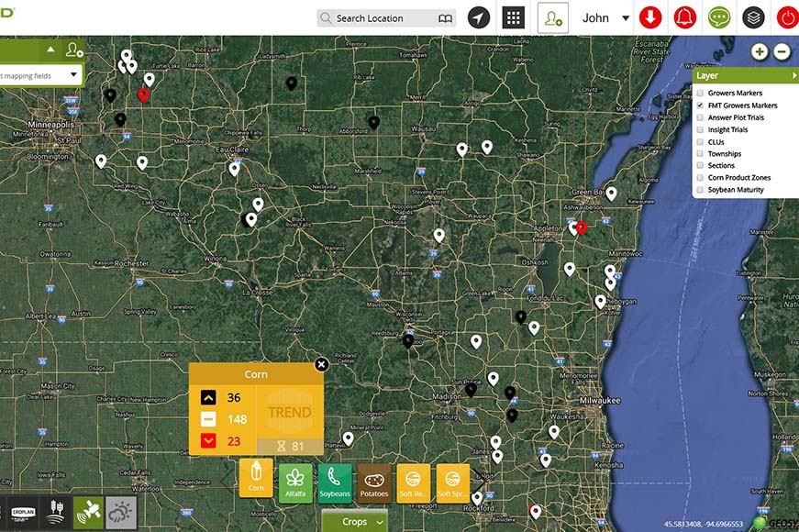Viewport: 799px width, 532px height.
Task: Open the green chat messages icon
Action: [718, 17]
